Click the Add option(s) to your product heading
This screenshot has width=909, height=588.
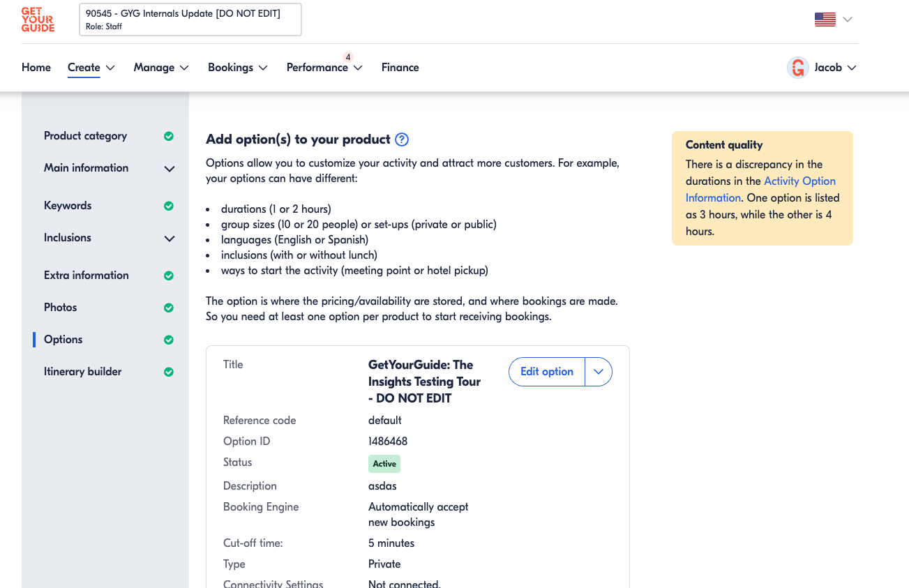point(298,140)
